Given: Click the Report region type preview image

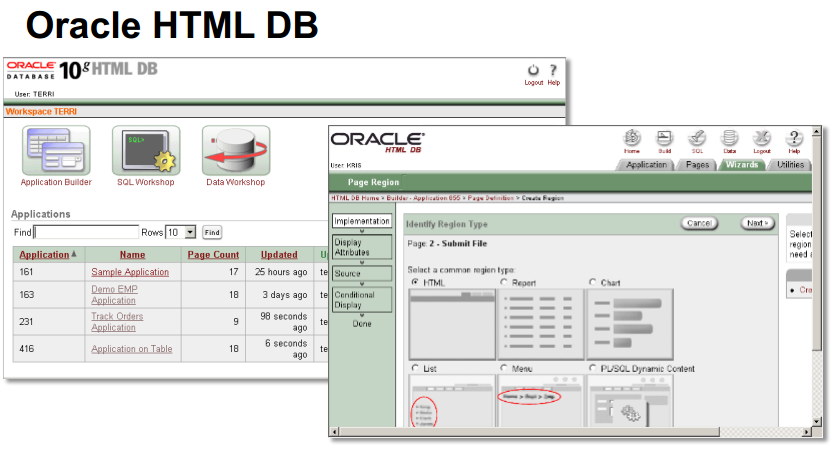Looking at the screenshot, I should 541,324.
